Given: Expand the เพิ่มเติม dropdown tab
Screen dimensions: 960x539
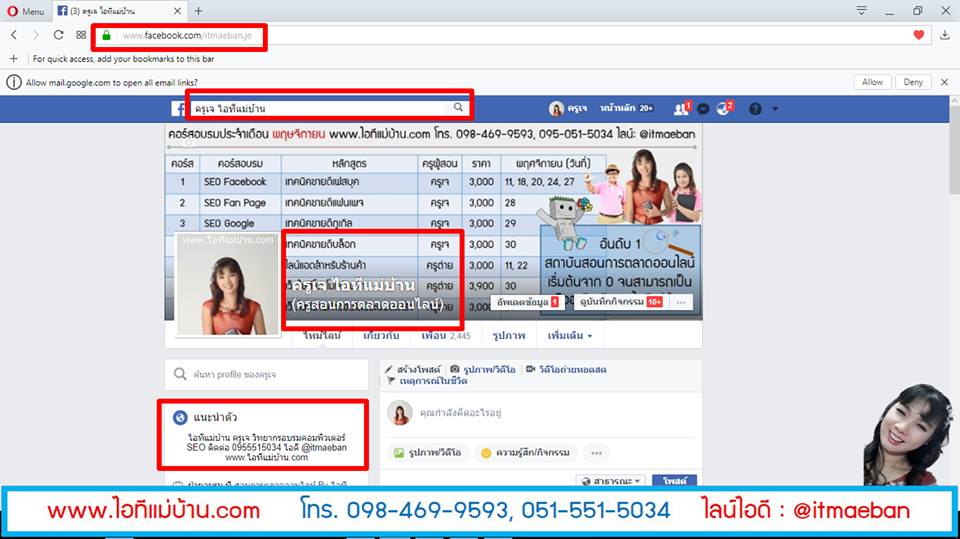Looking at the screenshot, I should [x=570, y=336].
